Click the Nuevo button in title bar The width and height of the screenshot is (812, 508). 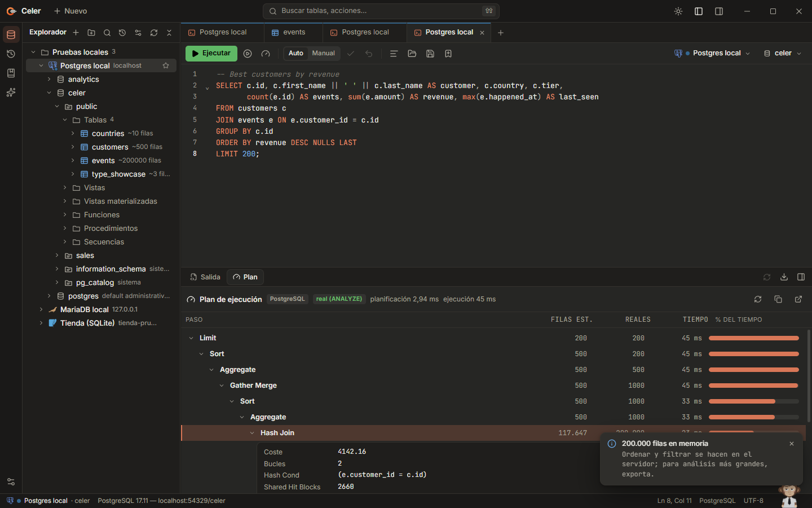pos(70,11)
